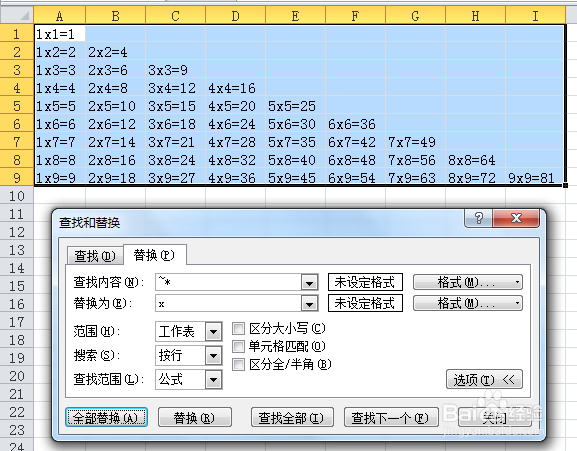Click cell containing 2x2=4
577x451 pixels.
click(x=116, y=52)
